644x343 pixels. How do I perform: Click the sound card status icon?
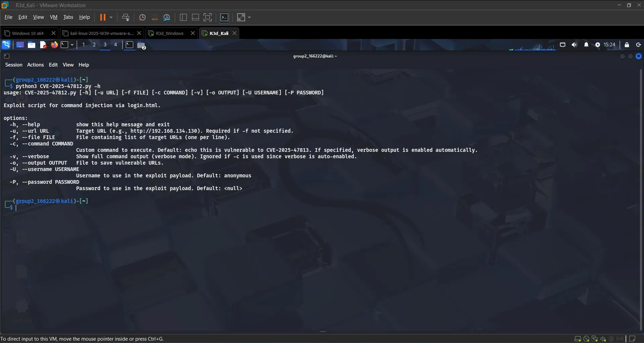[603, 339]
